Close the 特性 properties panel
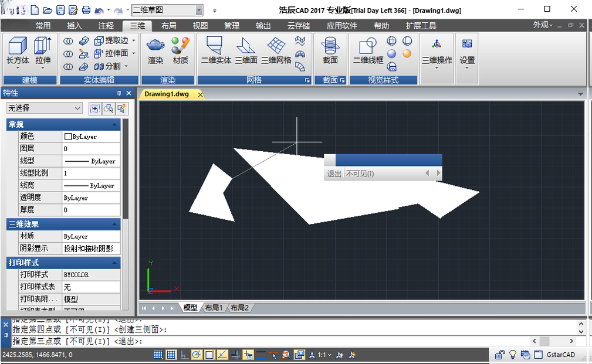This screenshot has width=592, height=364. [x=128, y=93]
